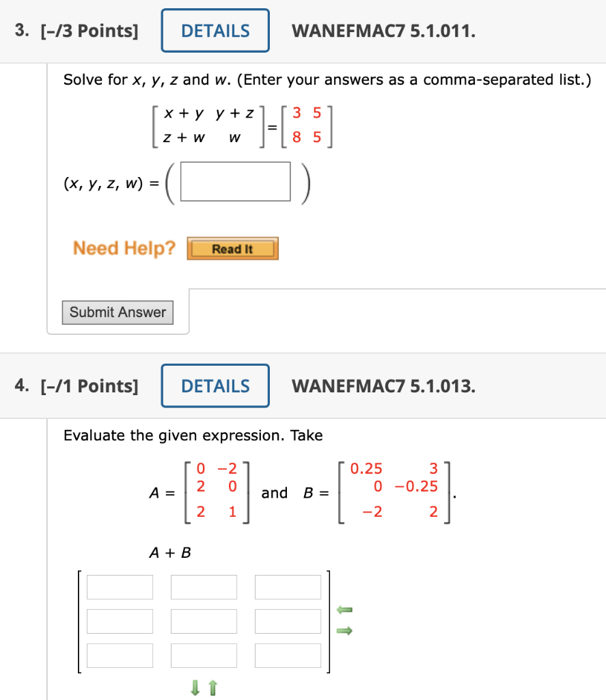Open DETAILS for problem 4
Viewport: 606px width, 700px height.
point(215,386)
